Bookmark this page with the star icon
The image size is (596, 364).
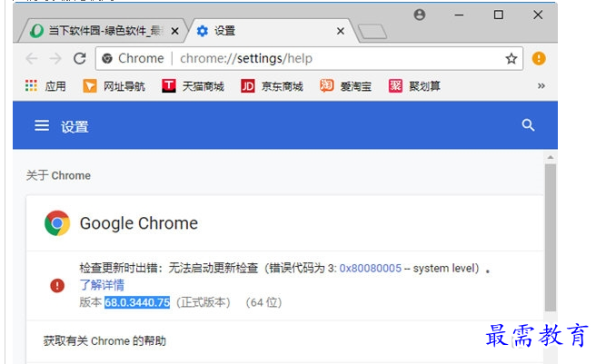[512, 58]
